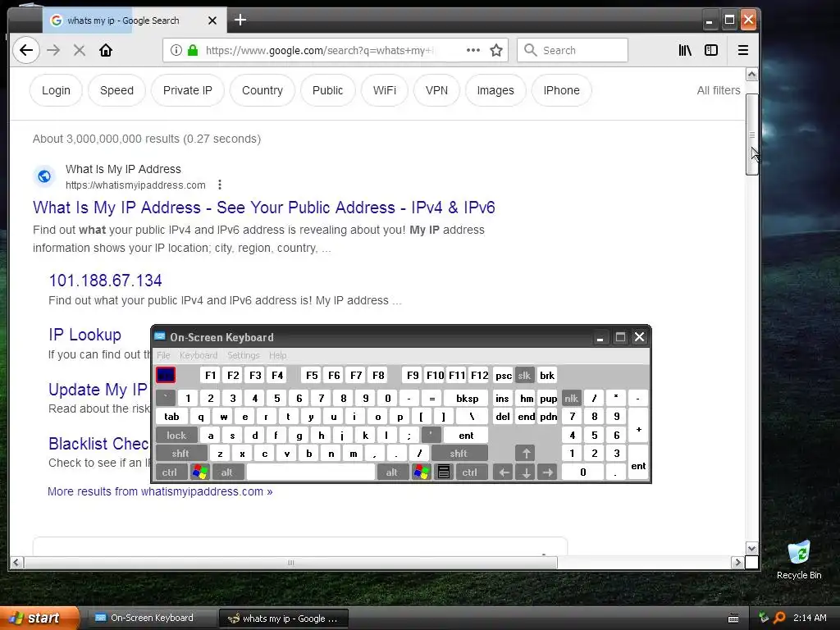Image resolution: width=840 pixels, height=630 pixels.
Task: Click the horizontal scrollbar thumb of the browser
Action: 290,563
